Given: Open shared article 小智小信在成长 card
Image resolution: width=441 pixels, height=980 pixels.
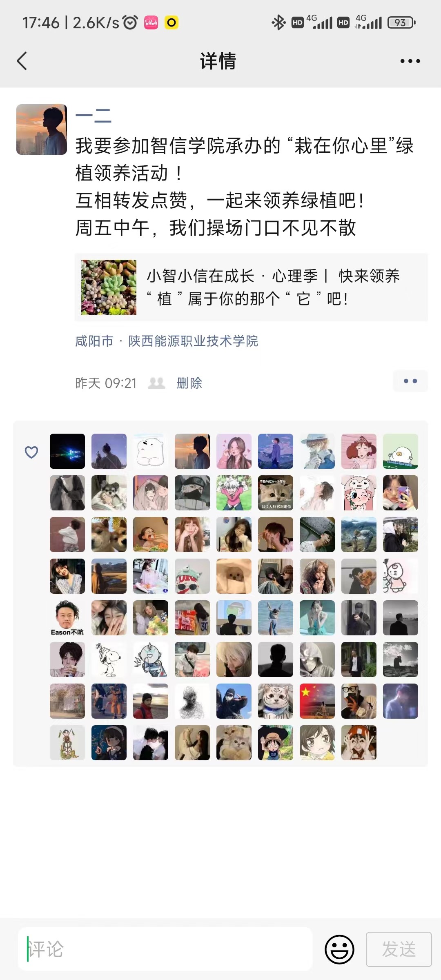Looking at the screenshot, I should click(251, 287).
